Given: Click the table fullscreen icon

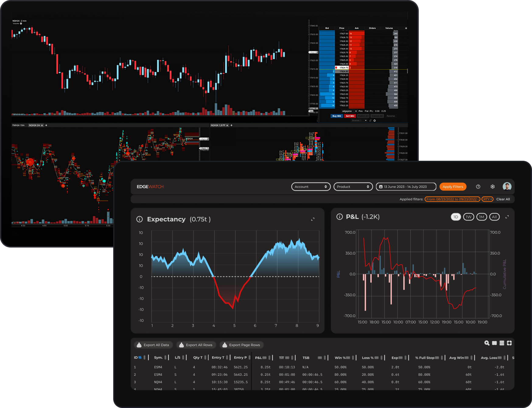Looking at the screenshot, I should click(x=509, y=343).
